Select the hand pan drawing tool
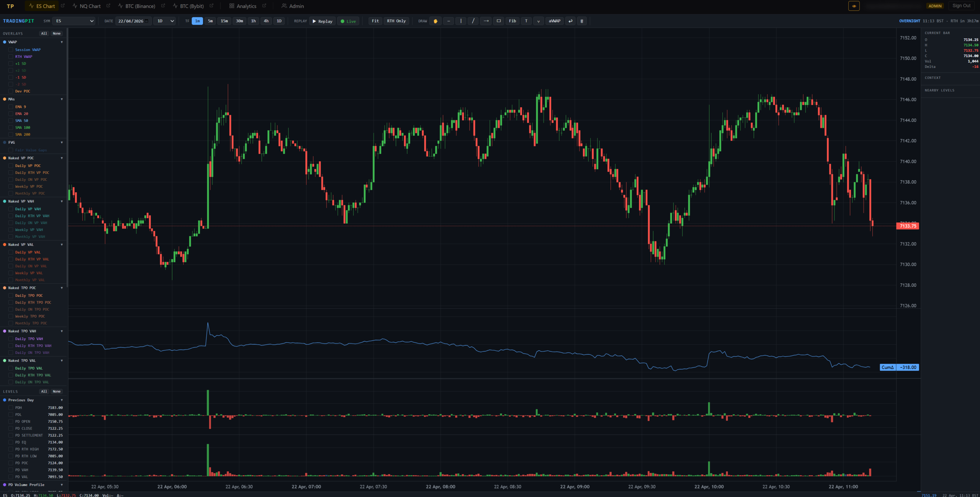980x497 pixels. (435, 21)
